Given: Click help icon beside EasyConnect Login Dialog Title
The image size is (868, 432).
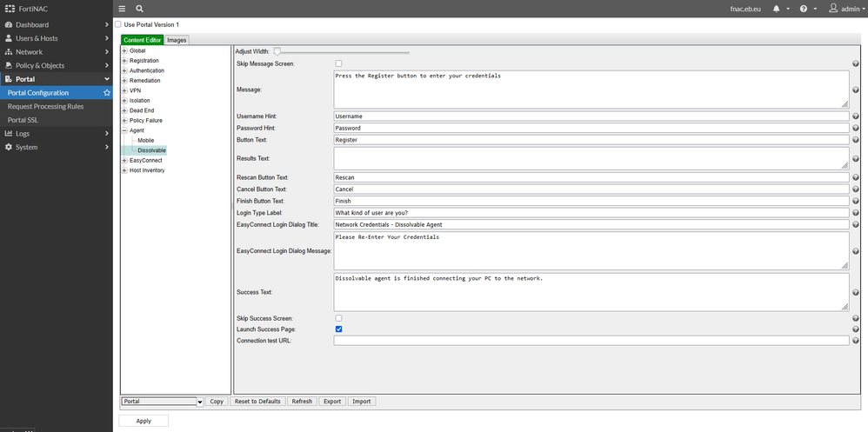Looking at the screenshot, I should click(855, 224).
